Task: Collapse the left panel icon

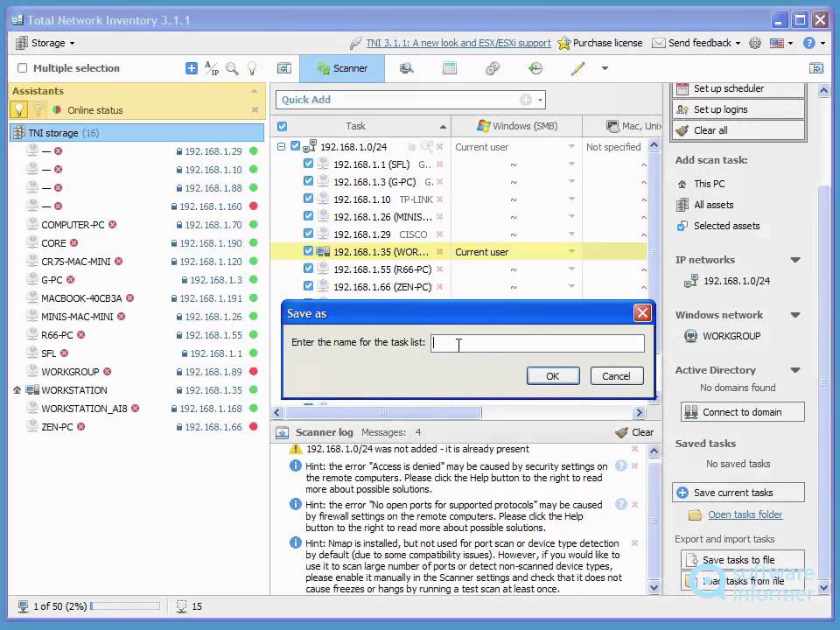Action: click(x=283, y=68)
